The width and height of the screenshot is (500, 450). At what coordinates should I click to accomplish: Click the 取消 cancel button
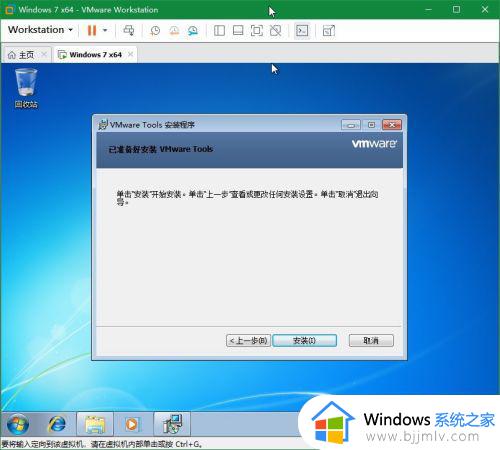(x=371, y=341)
